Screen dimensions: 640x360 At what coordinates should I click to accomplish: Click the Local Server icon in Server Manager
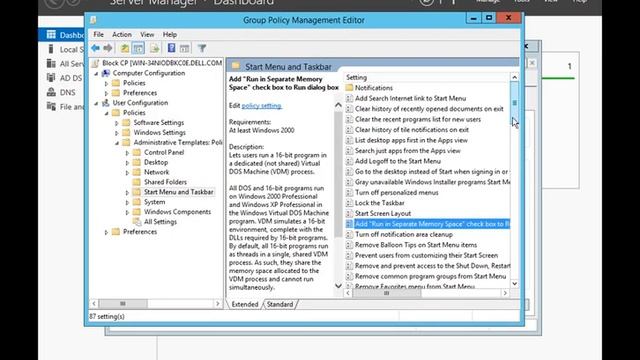pos(51,49)
